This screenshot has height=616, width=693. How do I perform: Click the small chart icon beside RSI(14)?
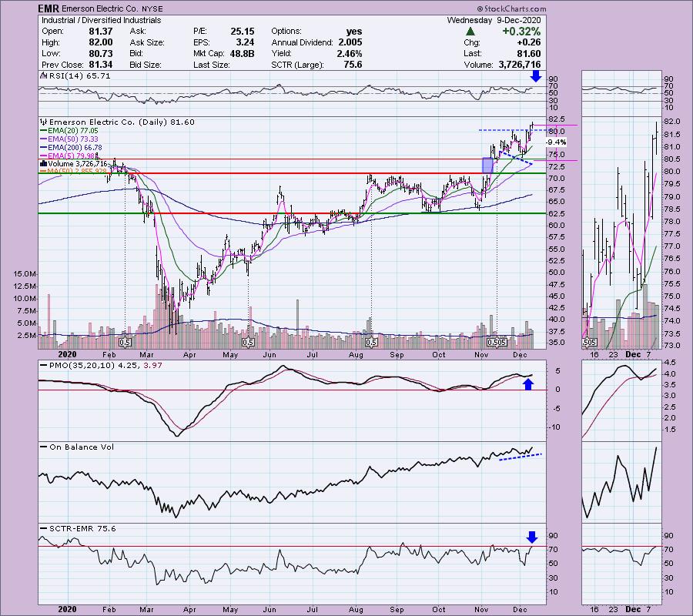tap(43, 76)
